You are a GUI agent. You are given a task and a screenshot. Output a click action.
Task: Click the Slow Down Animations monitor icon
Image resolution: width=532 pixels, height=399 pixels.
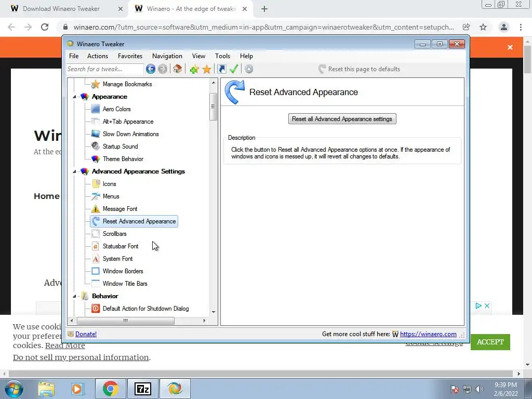[96, 134]
